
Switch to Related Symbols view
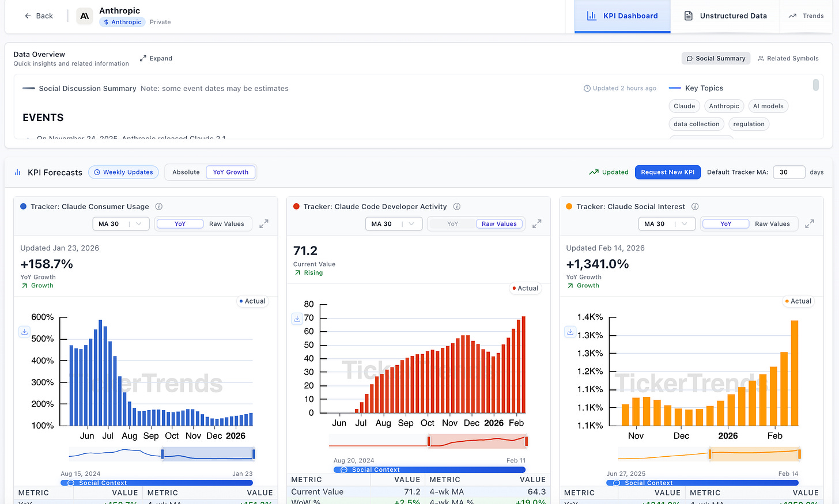[788, 58]
